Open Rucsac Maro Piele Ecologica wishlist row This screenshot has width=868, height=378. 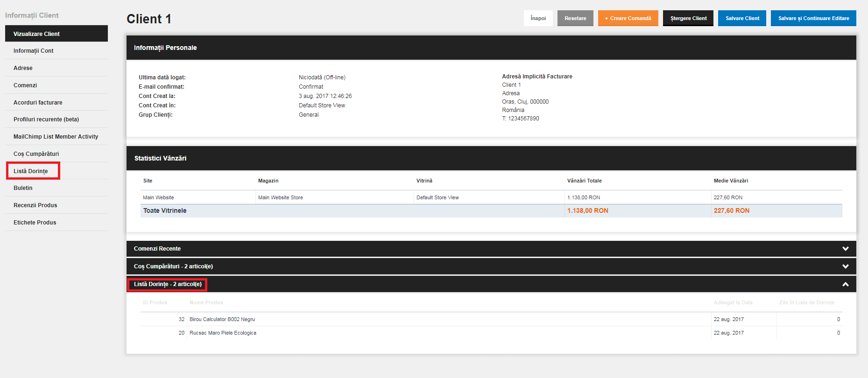pos(491,333)
